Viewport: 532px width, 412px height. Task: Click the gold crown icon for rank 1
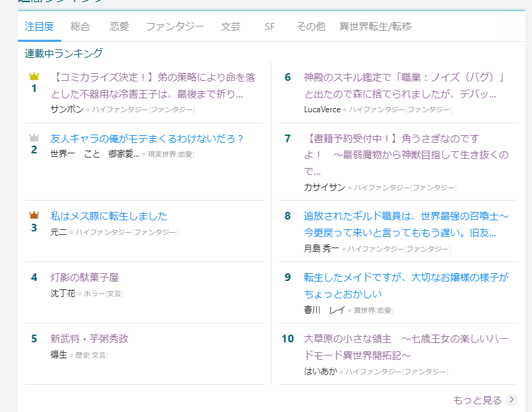pos(33,76)
